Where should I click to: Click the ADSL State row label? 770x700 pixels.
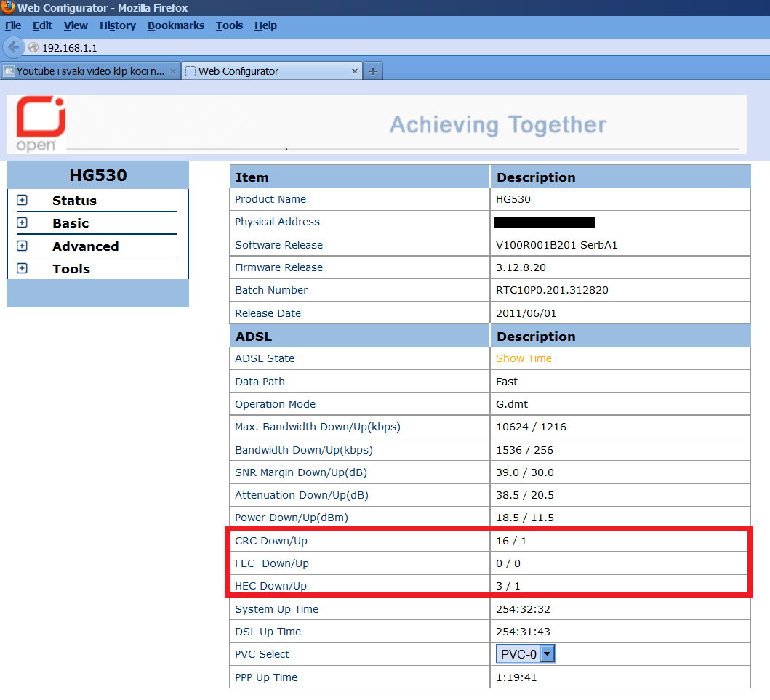pyautogui.click(x=265, y=358)
